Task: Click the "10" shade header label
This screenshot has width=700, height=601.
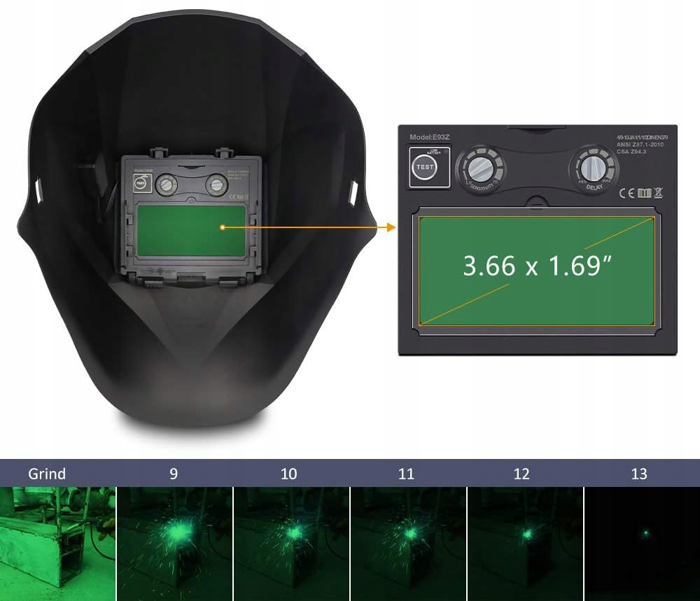Action: tap(288, 474)
